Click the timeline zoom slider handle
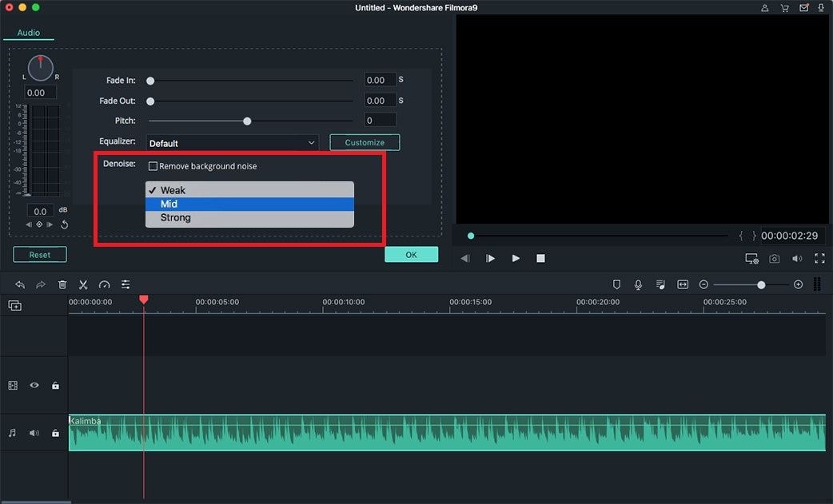 [761, 285]
